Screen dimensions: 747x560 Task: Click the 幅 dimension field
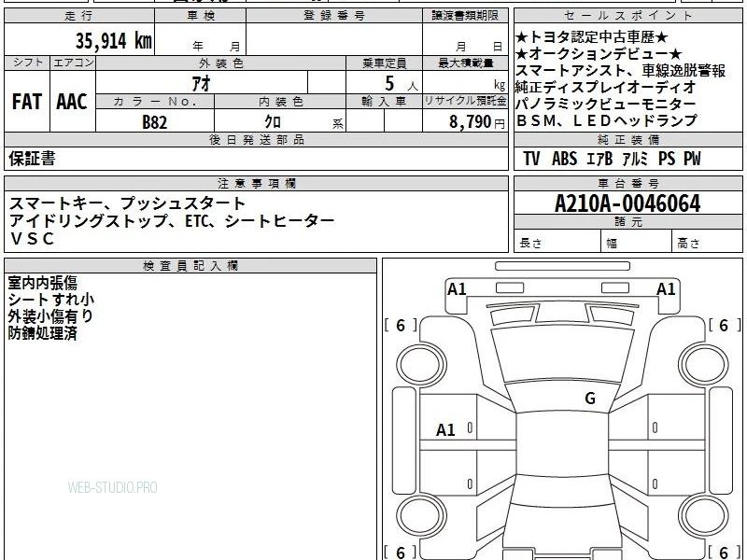point(637,241)
